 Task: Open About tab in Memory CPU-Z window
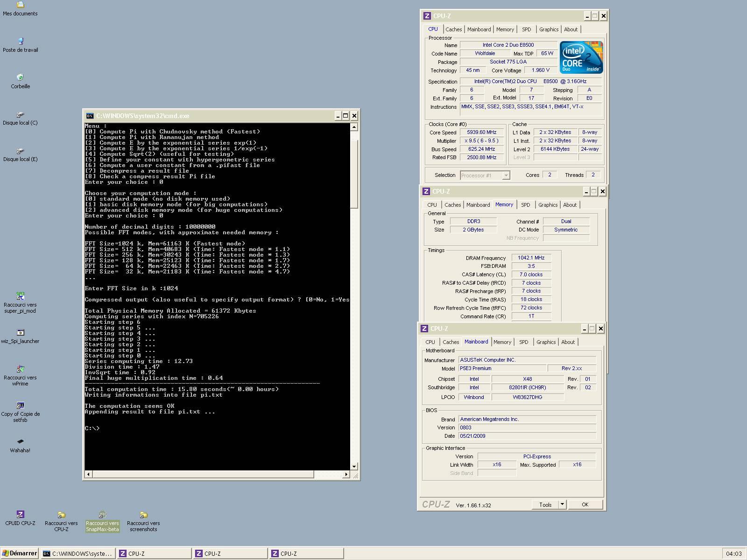pos(570,205)
